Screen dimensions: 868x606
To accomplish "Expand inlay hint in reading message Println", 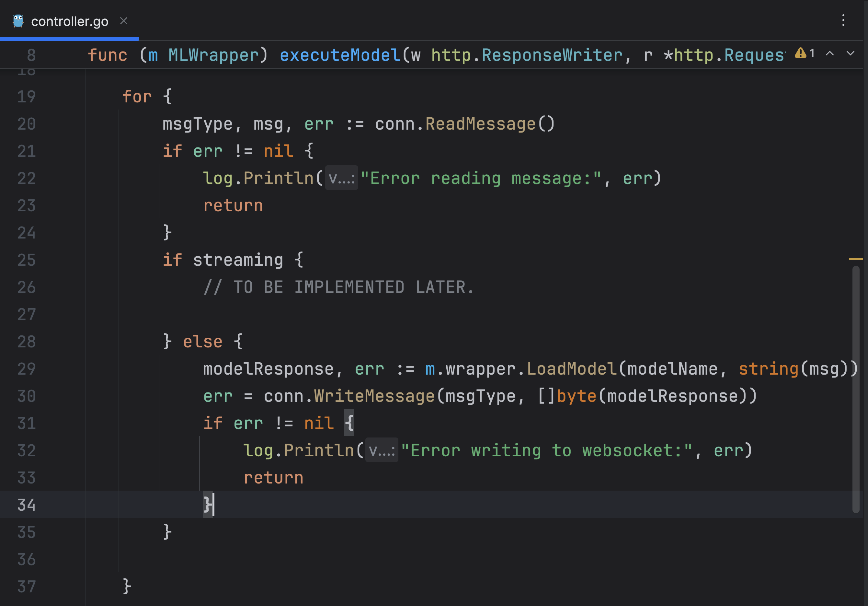I will (x=341, y=178).
